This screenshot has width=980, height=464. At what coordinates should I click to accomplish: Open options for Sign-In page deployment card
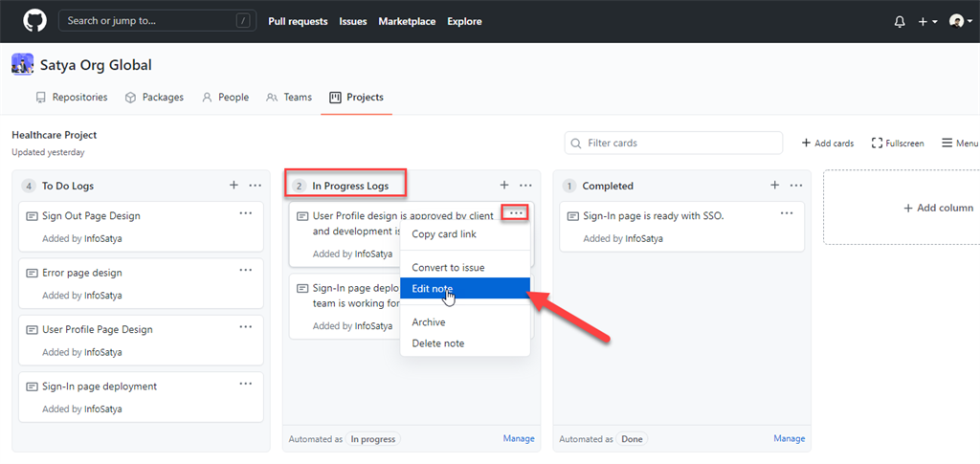coord(246,384)
